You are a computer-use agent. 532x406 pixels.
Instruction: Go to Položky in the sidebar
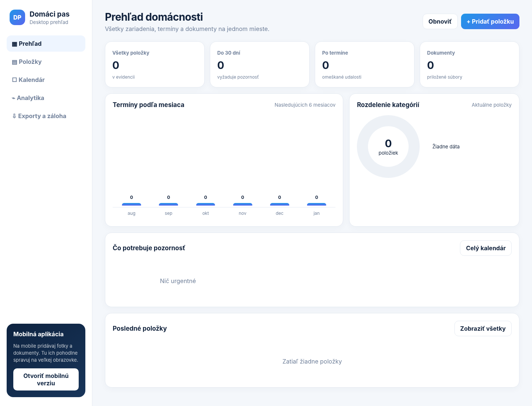click(x=46, y=62)
